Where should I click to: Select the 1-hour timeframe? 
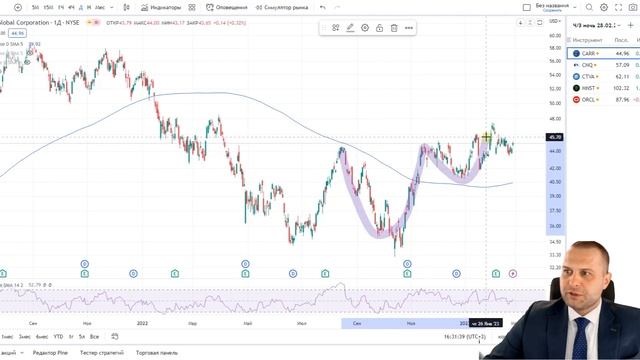61,7
